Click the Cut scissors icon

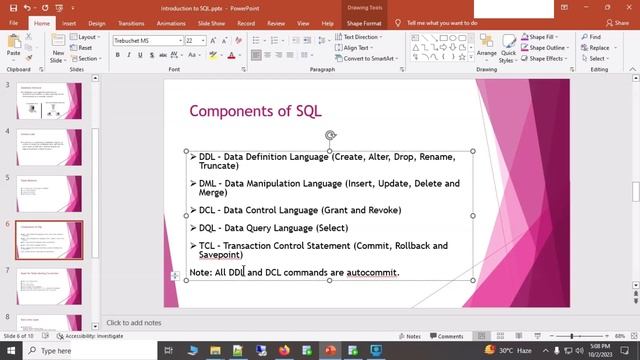(29, 37)
